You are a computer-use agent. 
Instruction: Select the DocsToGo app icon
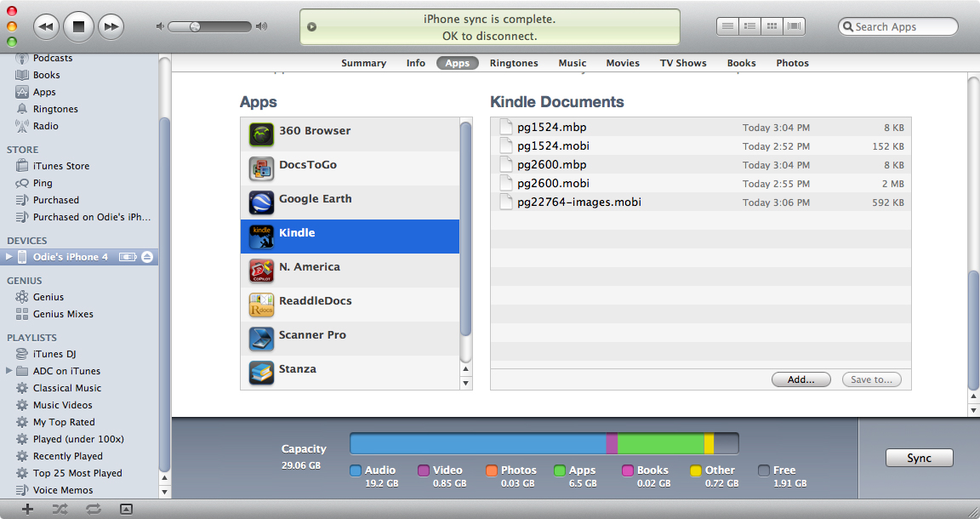coord(261,168)
